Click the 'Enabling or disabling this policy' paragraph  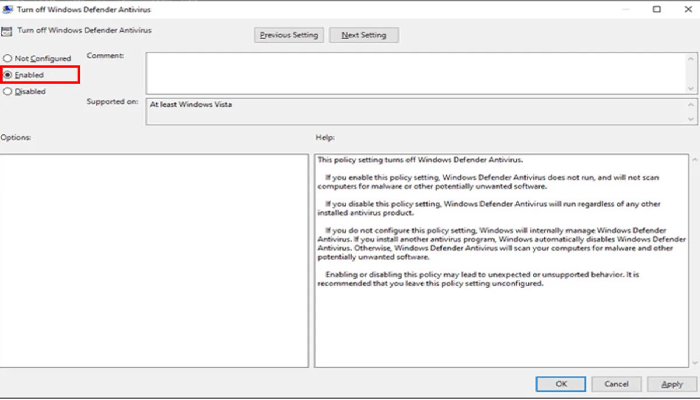click(x=478, y=279)
